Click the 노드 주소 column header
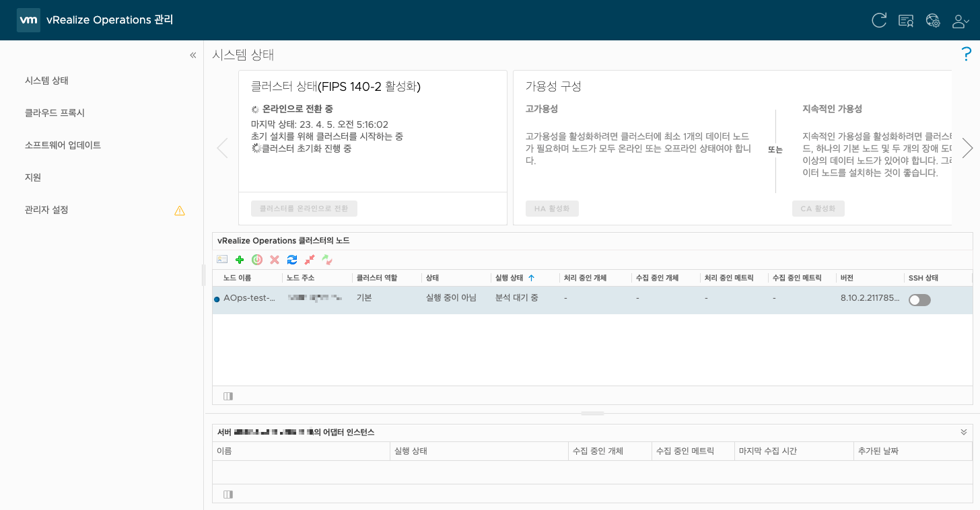This screenshot has height=510, width=980. (317, 278)
